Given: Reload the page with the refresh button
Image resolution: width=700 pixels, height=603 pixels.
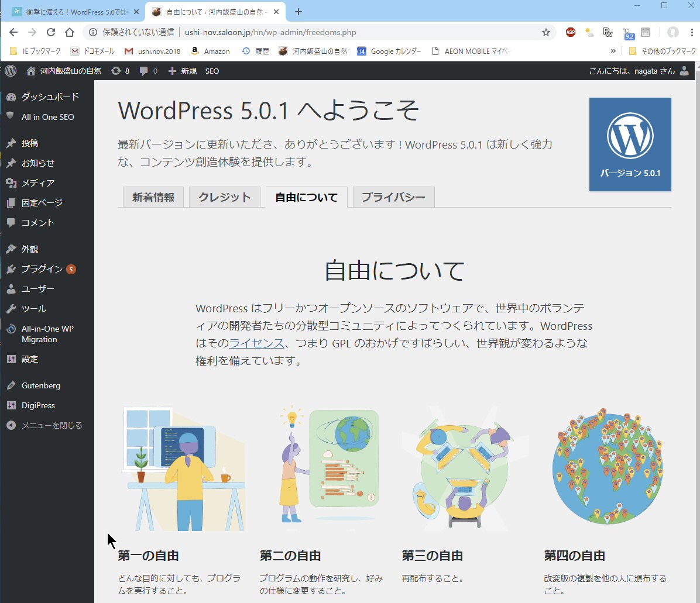Looking at the screenshot, I should (x=51, y=32).
